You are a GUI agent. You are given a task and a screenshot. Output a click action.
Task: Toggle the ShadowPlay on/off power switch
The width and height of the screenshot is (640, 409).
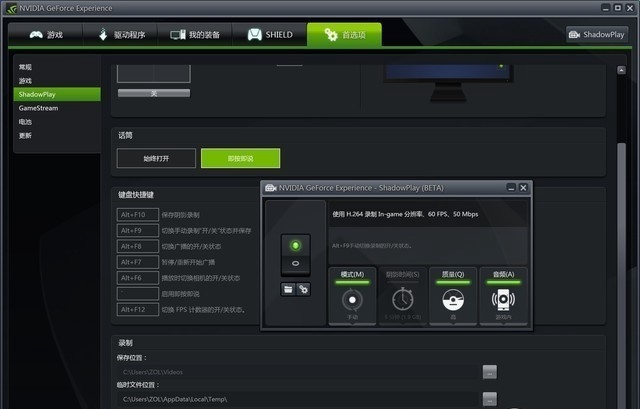[296, 255]
